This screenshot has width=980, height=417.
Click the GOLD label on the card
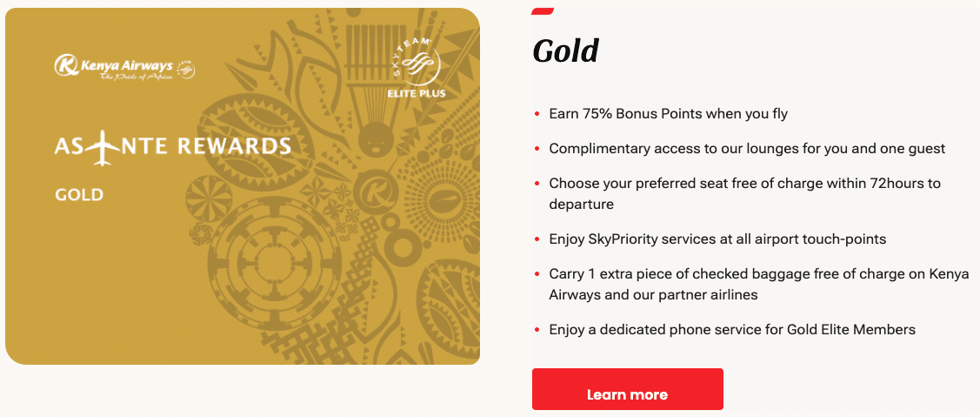(x=79, y=194)
